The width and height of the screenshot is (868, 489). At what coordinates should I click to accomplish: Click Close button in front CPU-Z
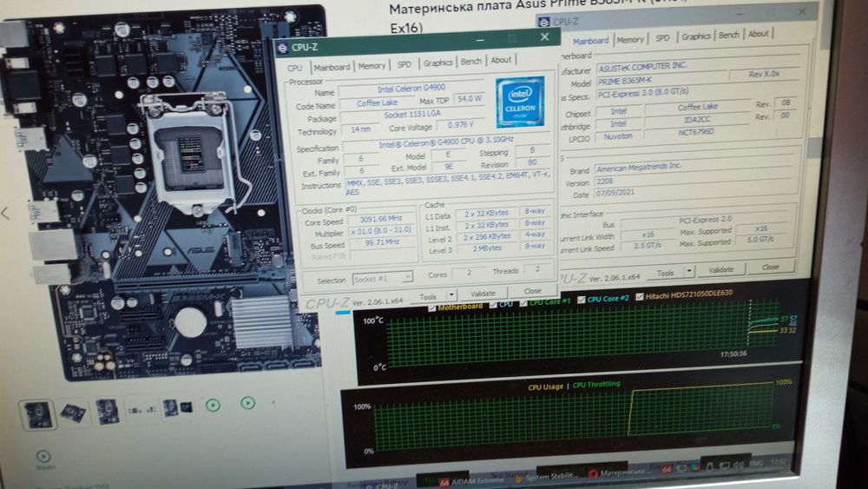tap(533, 291)
